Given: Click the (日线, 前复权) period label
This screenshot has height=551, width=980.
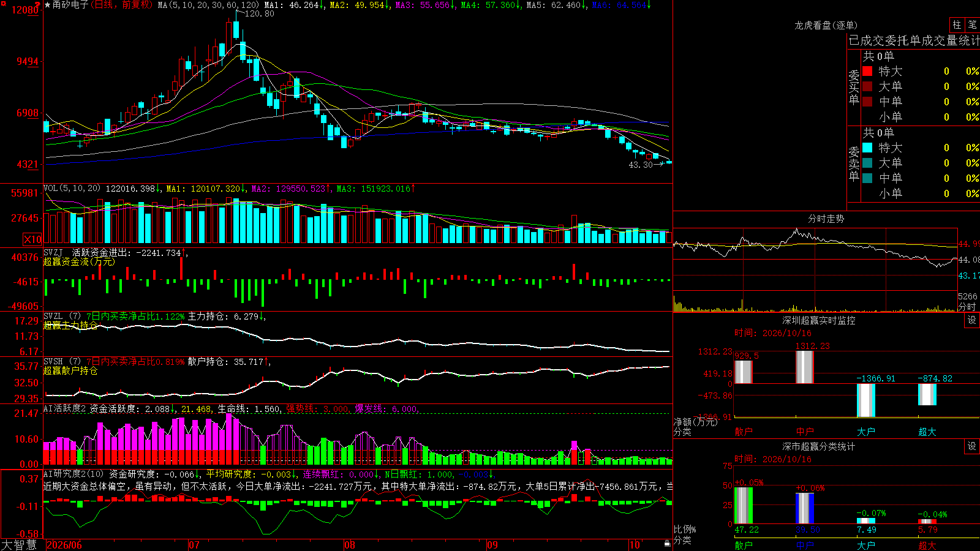Looking at the screenshot, I should 121,5.
